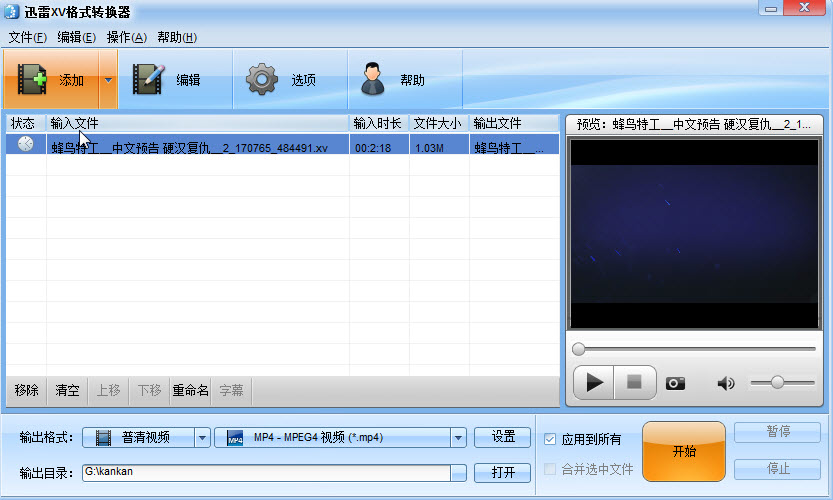The image size is (833, 500).
Task: Stop the preview playback
Action: point(634,382)
